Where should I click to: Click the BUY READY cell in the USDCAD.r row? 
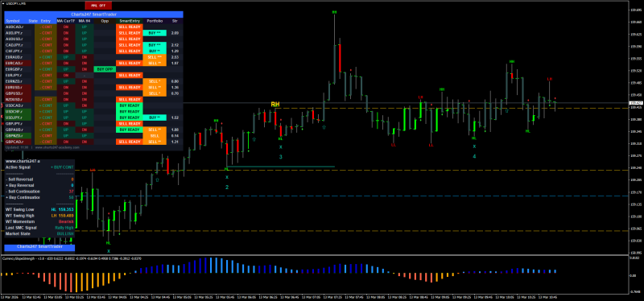click(130, 105)
